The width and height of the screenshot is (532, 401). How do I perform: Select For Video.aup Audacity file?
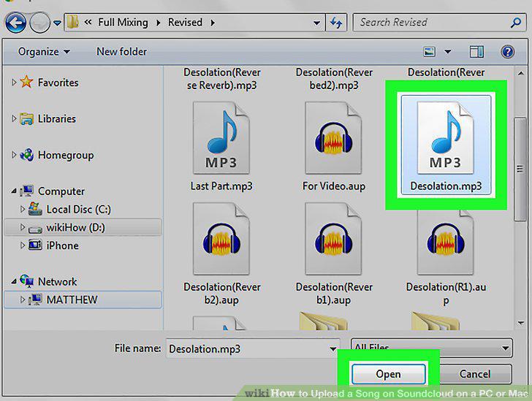(x=333, y=138)
